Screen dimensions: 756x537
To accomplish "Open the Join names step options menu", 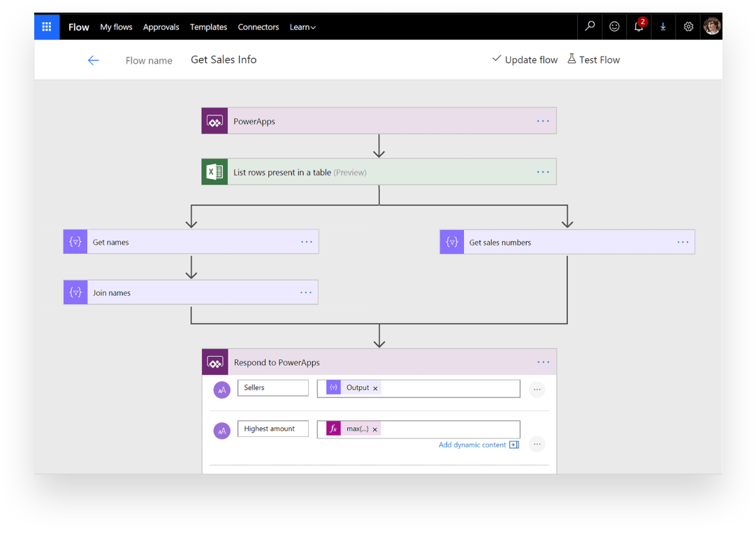I will (x=306, y=292).
